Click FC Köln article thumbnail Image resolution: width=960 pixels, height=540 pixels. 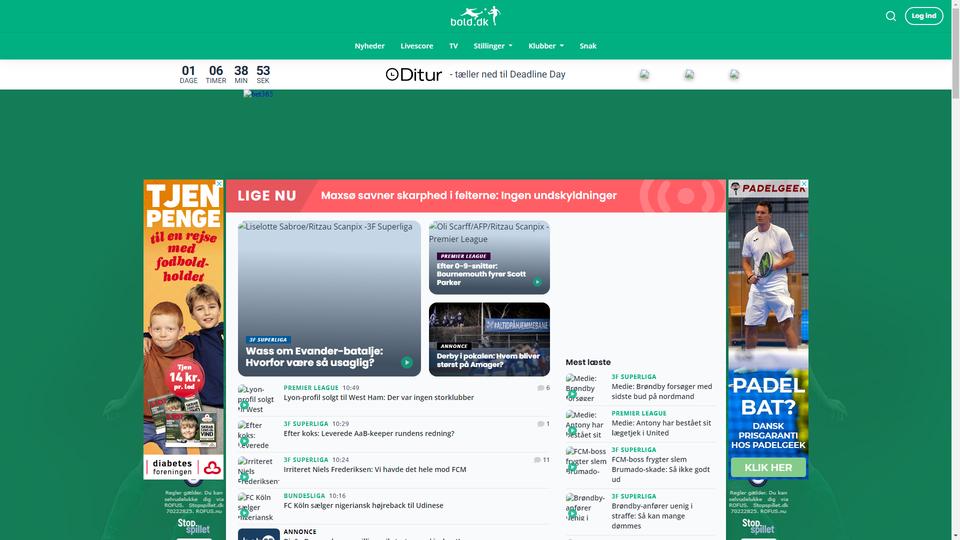pos(258,507)
